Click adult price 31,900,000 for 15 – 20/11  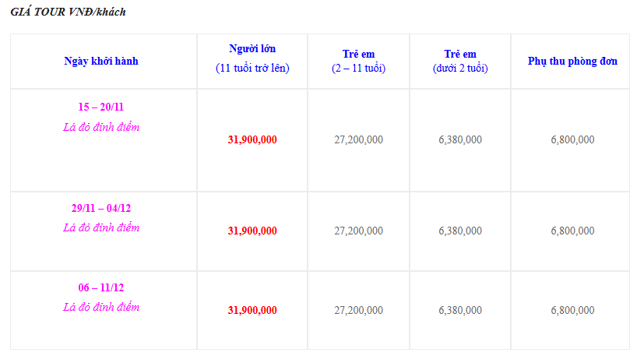[x=252, y=139]
